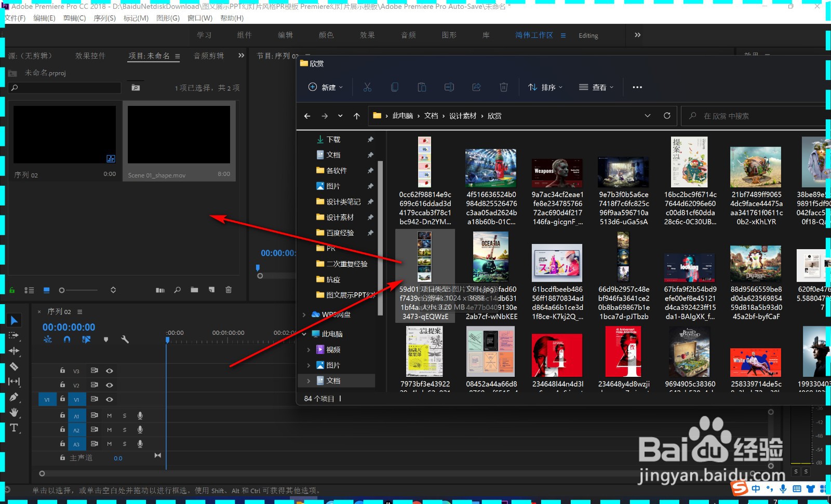Solo audio track A2
831x504 pixels.
[125, 430]
